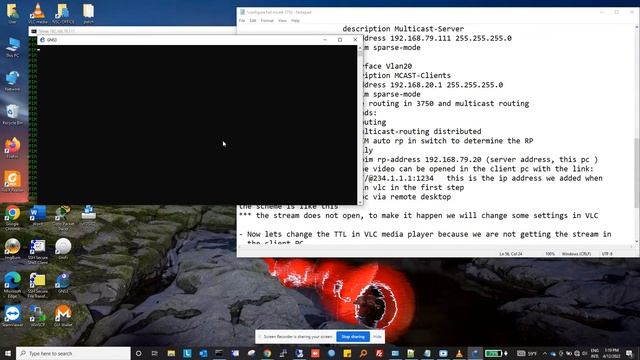This screenshot has height=360, width=640.
Task: Click the GNS3 console vertical scrollbar
Action: [x=360, y=124]
